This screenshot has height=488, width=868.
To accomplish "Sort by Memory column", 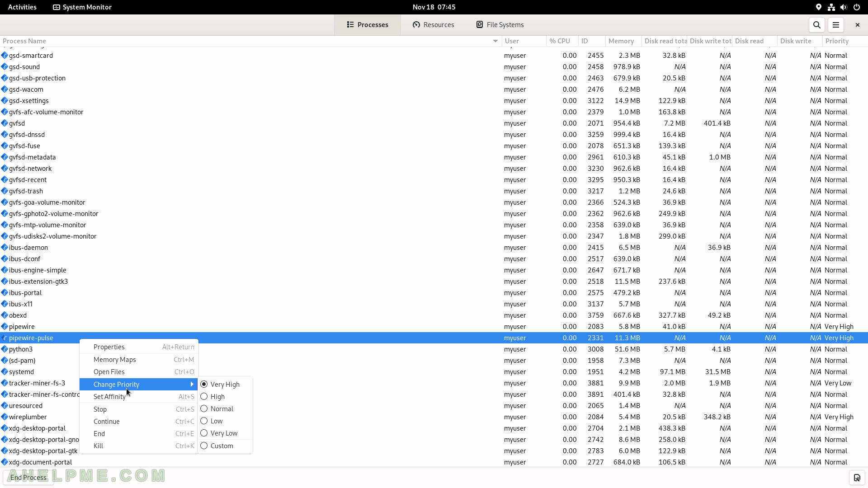I will click(623, 41).
